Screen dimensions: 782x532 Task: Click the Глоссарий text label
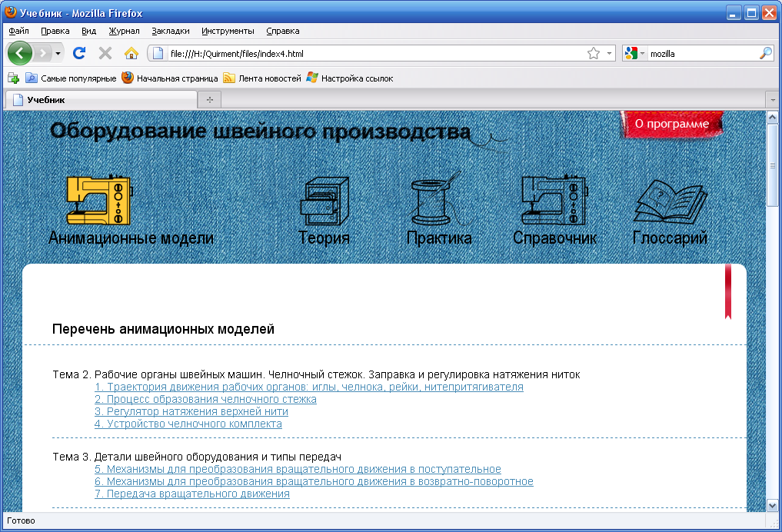670,238
